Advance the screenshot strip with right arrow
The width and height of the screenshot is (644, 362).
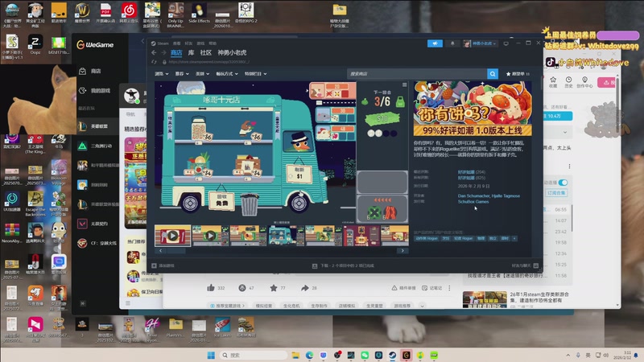402,251
